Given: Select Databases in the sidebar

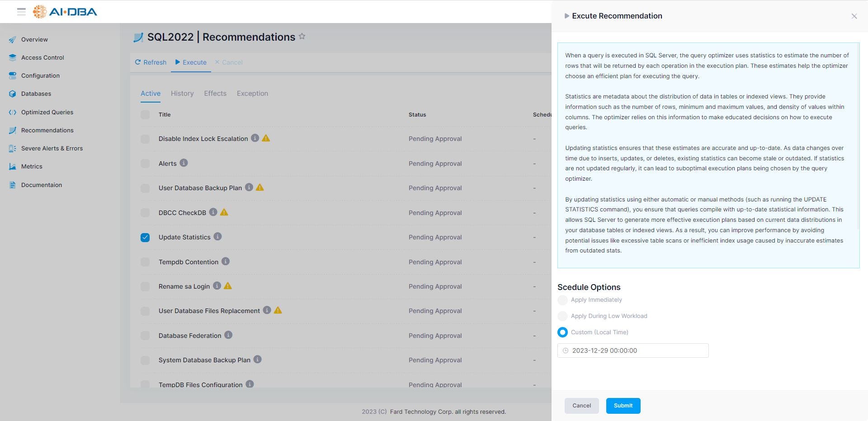Looking at the screenshot, I should coord(36,94).
